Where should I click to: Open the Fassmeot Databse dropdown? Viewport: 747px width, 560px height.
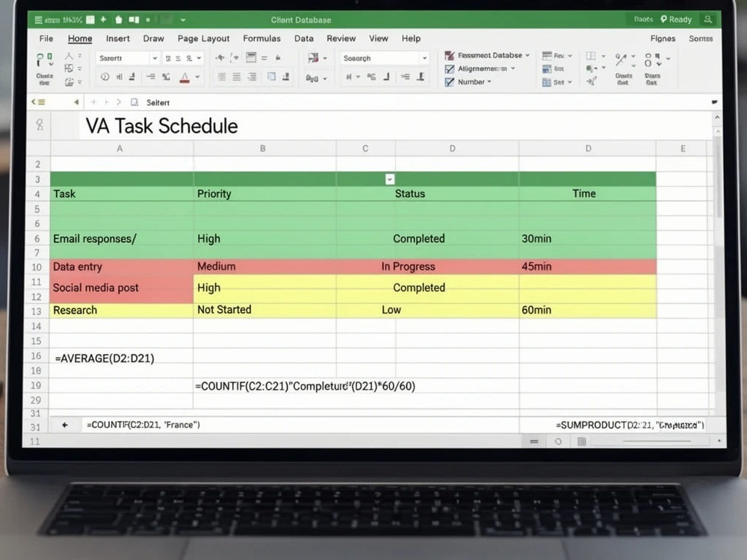[487, 55]
